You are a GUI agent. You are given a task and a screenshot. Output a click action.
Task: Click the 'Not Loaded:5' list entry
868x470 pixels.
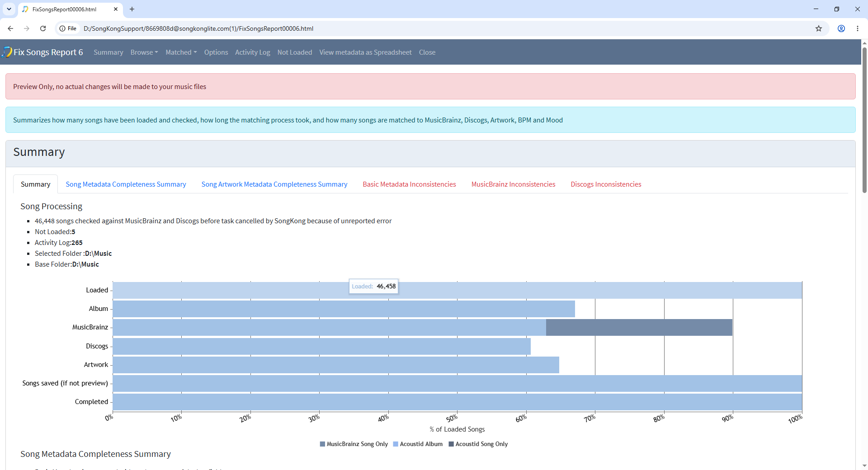click(x=55, y=232)
